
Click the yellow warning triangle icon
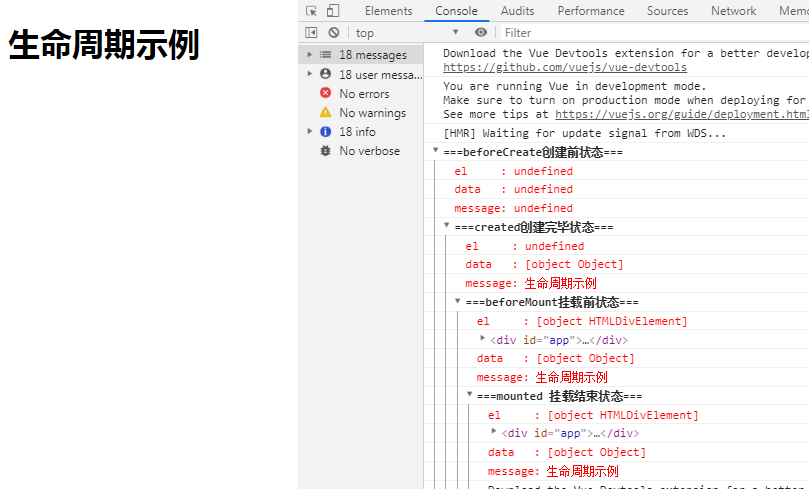click(x=326, y=112)
